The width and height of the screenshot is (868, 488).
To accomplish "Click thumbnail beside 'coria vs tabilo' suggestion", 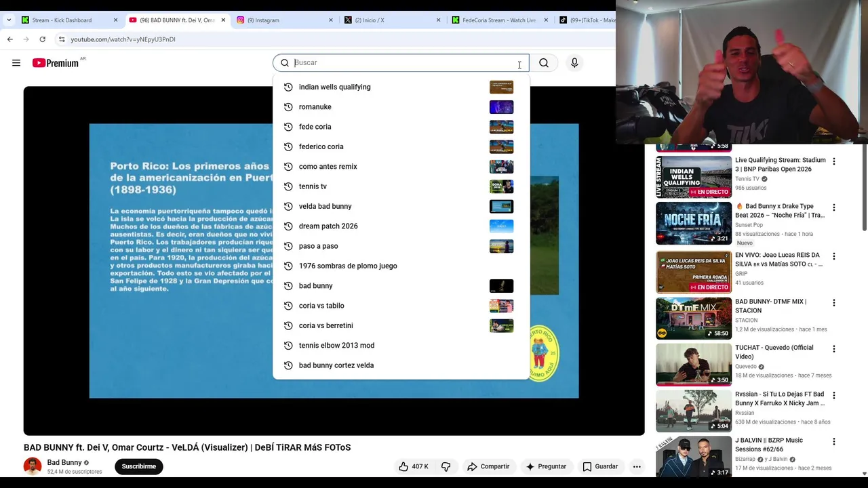I will pos(501,306).
